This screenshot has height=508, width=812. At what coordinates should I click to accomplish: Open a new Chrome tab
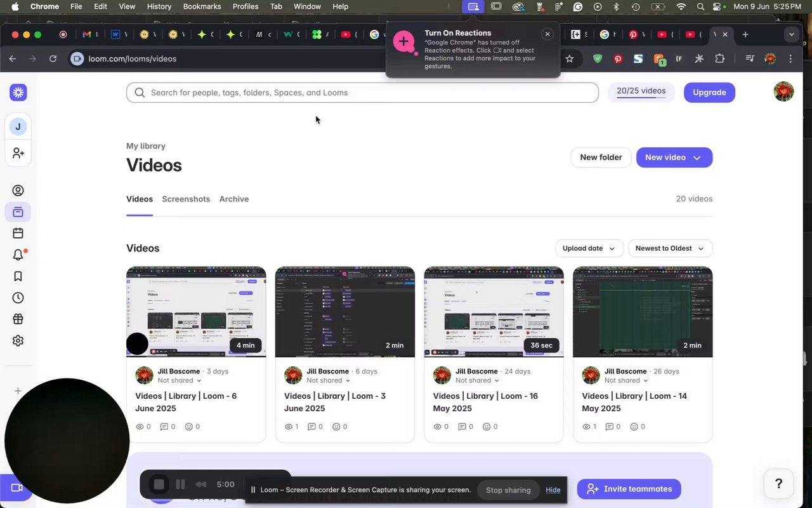[745, 34]
